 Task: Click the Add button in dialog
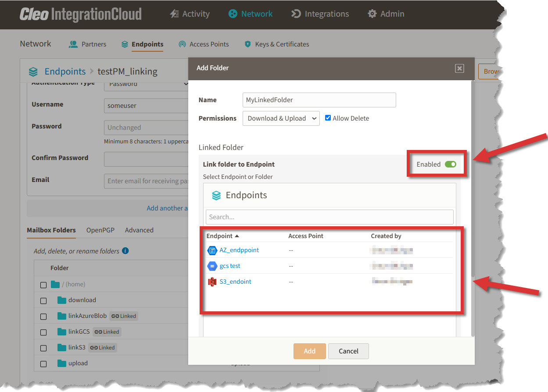point(310,351)
